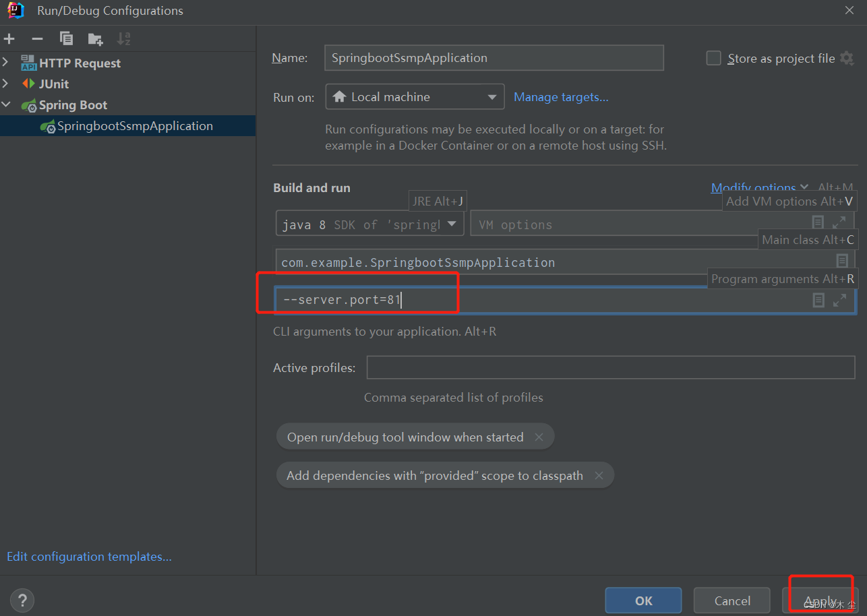Open the Run on target dropdown
This screenshot has height=616, width=867.
(x=415, y=97)
